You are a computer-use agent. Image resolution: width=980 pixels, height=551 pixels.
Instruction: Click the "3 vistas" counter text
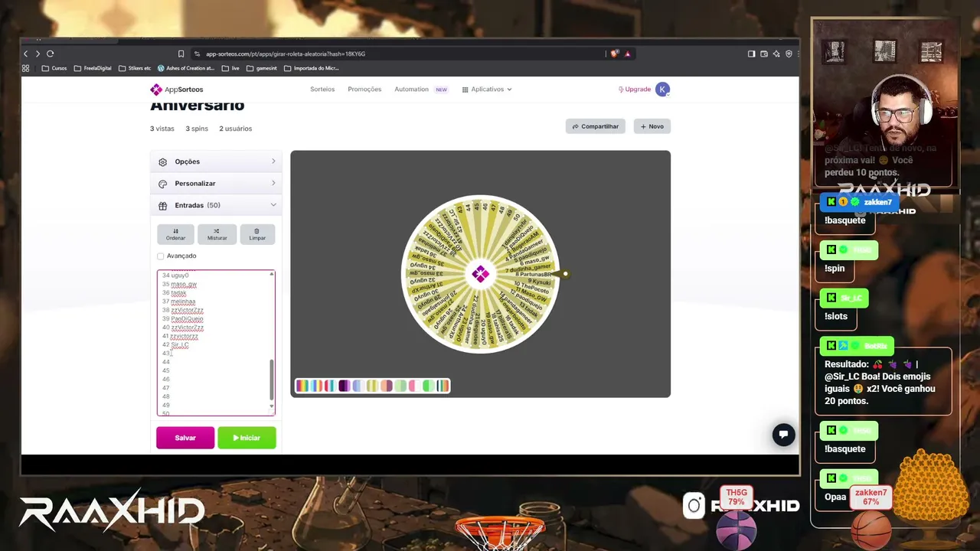tap(162, 129)
